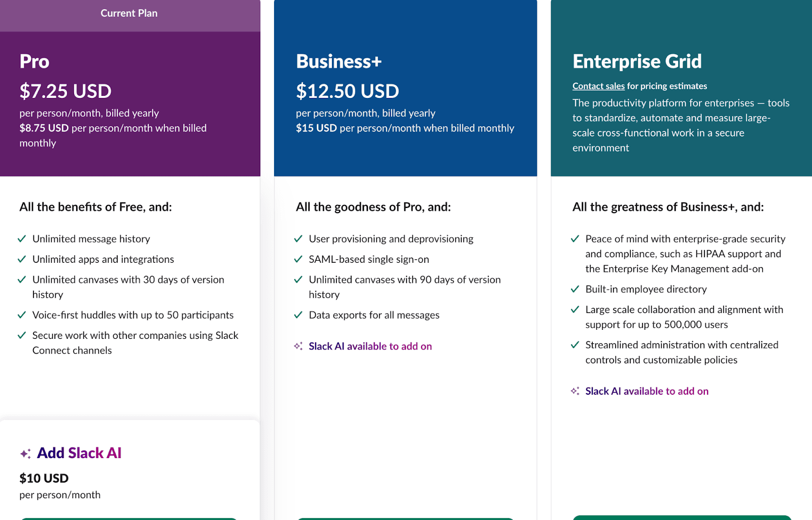The height and width of the screenshot is (520, 812).
Task: Select the Current Plan banner above Pro
Action: (x=130, y=14)
